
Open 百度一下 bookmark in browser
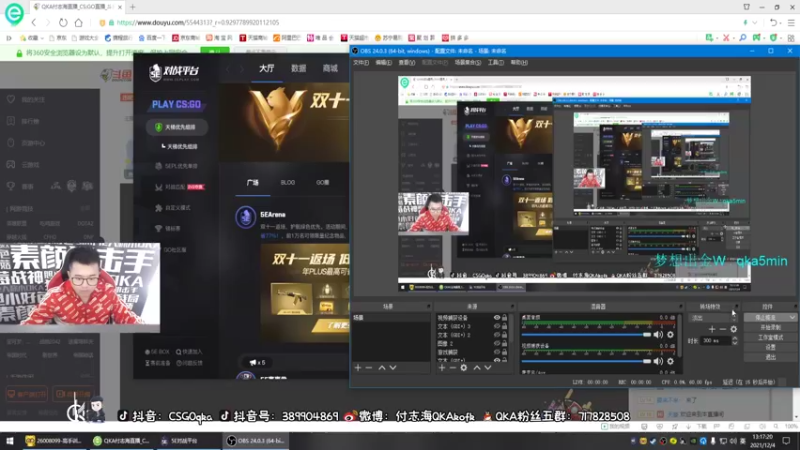153,38
